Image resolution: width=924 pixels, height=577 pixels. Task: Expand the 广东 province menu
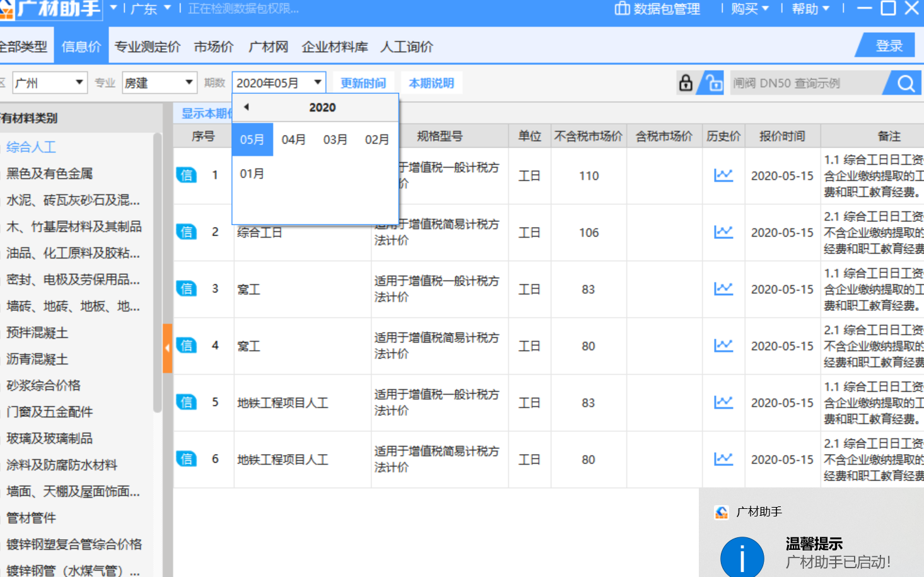151,9
